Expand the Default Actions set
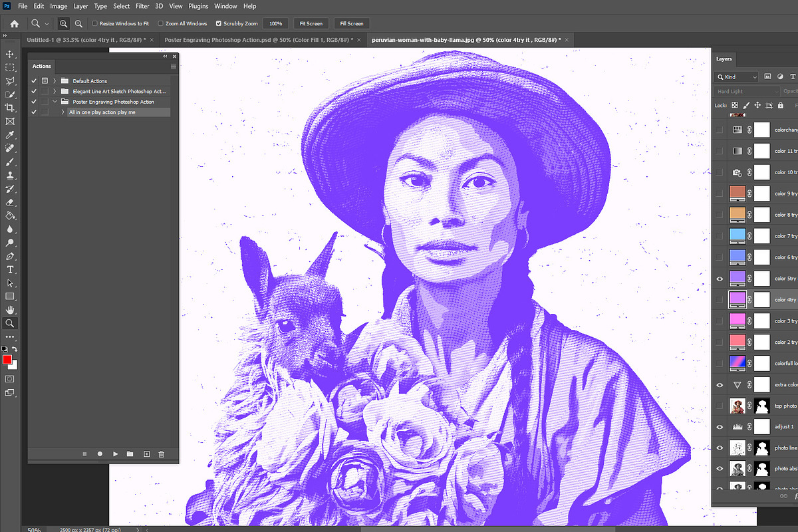Viewport: 798px width, 532px height. coord(55,81)
